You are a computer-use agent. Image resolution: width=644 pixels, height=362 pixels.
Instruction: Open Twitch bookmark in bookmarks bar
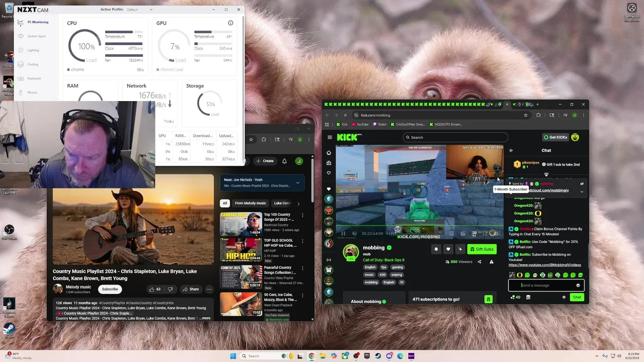pos(380,124)
